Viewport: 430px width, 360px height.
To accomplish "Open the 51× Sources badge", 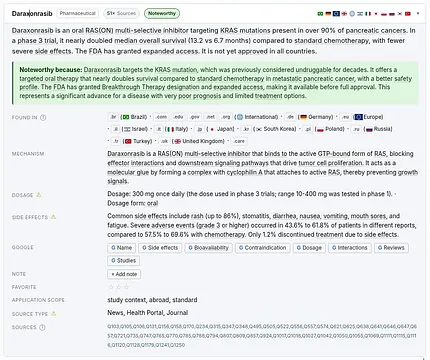I will click(x=121, y=13).
